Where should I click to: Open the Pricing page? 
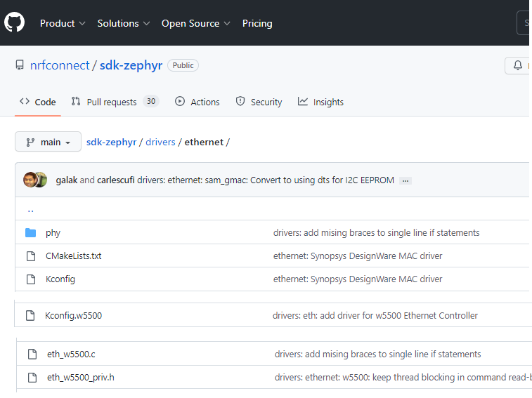click(257, 23)
